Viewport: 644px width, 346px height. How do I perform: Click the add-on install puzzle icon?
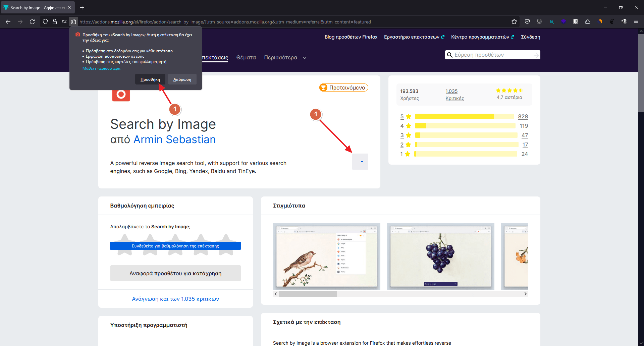(73, 21)
